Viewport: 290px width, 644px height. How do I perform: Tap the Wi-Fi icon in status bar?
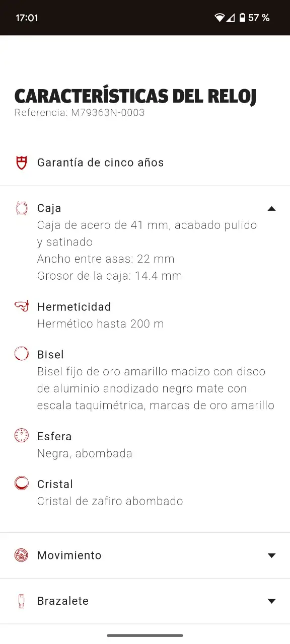220,18
